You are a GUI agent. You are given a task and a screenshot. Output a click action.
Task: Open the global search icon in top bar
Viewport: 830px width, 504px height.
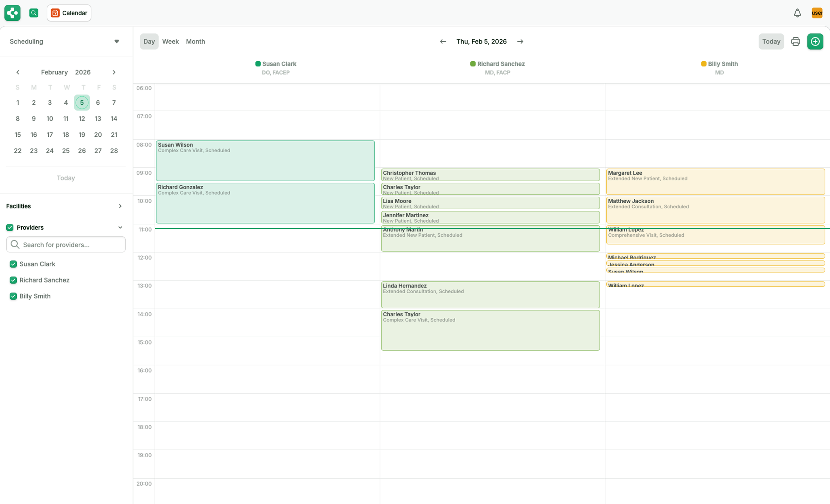34,13
